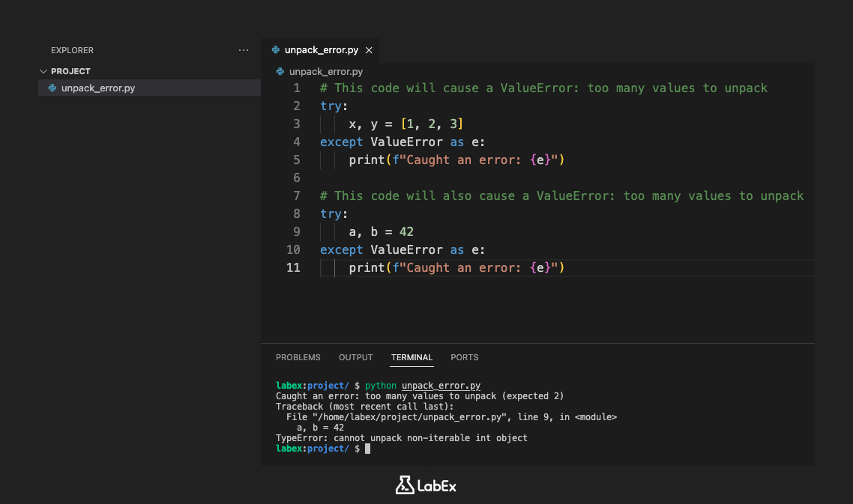Select the PORTS tab
The width and height of the screenshot is (853, 504).
[x=465, y=357]
